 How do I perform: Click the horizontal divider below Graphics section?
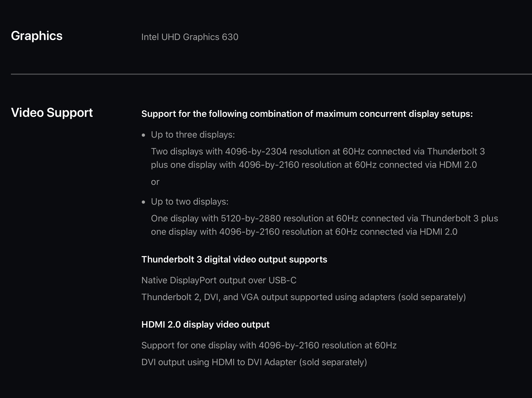coord(271,74)
